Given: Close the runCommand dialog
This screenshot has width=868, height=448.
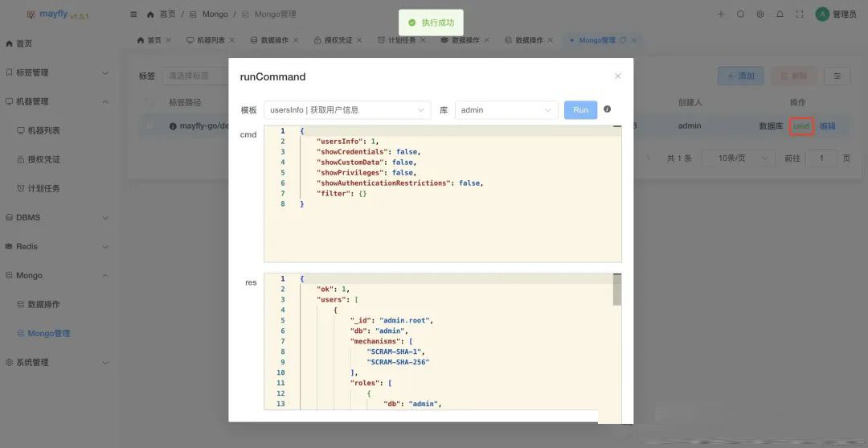Looking at the screenshot, I should (x=617, y=76).
